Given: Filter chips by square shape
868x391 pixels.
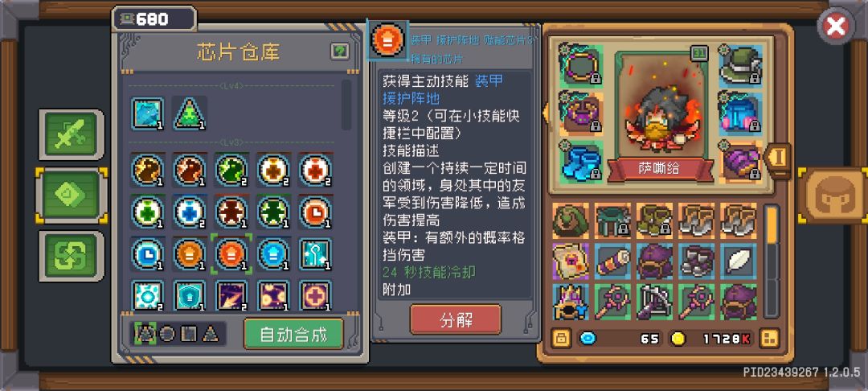Looking at the screenshot, I should (x=189, y=334).
